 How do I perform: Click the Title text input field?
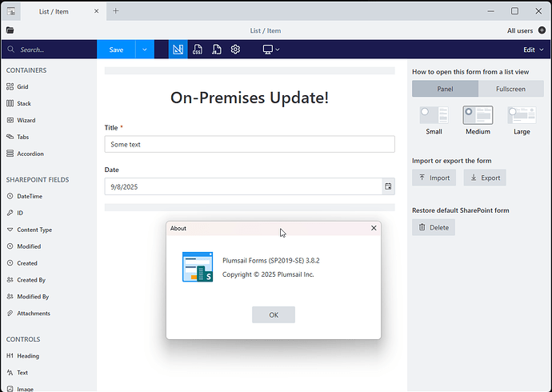pyautogui.click(x=250, y=144)
